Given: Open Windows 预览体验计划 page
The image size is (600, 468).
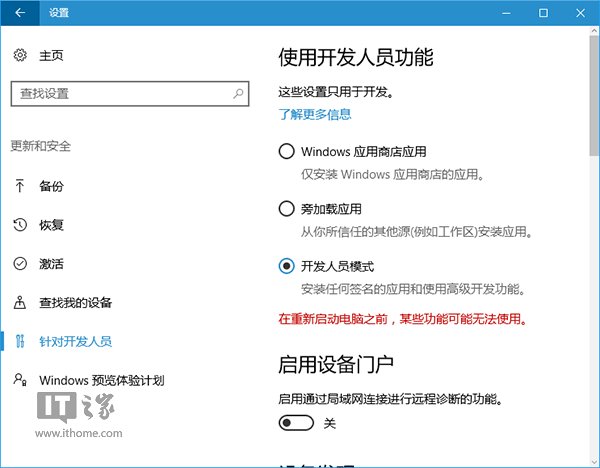Looking at the screenshot, I should point(102,380).
